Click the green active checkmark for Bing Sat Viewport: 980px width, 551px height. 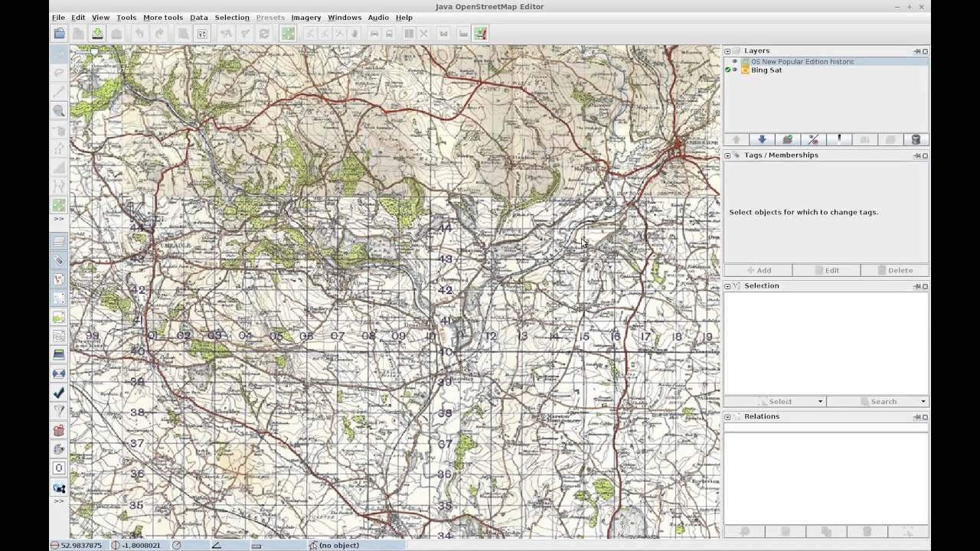[x=728, y=70]
